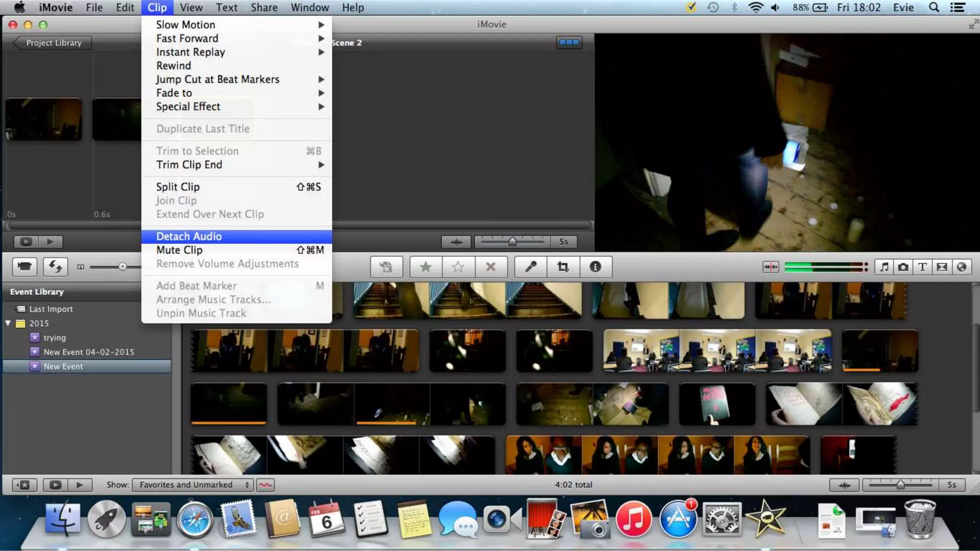Swap events and projects areas
This screenshot has height=551, width=980.
(56, 266)
